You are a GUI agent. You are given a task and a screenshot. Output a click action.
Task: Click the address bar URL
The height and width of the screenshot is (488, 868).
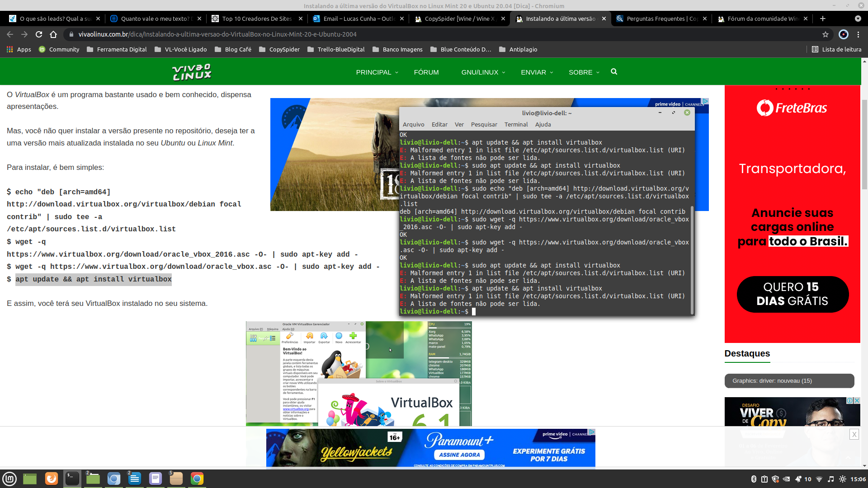[x=217, y=34]
